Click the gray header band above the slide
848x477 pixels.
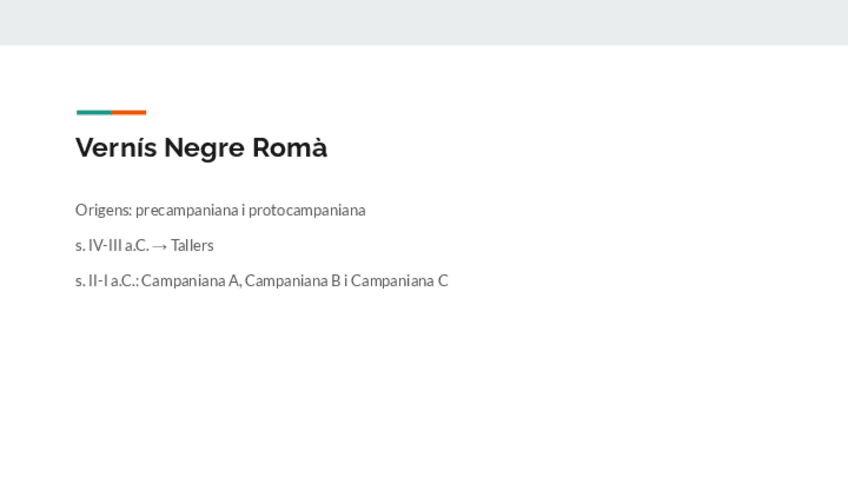[424, 22]
